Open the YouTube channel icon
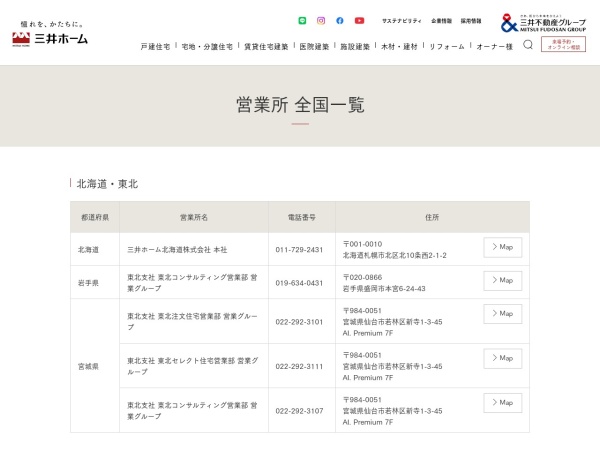The width and height of the screenshot is (600, 450). (359, 20)
